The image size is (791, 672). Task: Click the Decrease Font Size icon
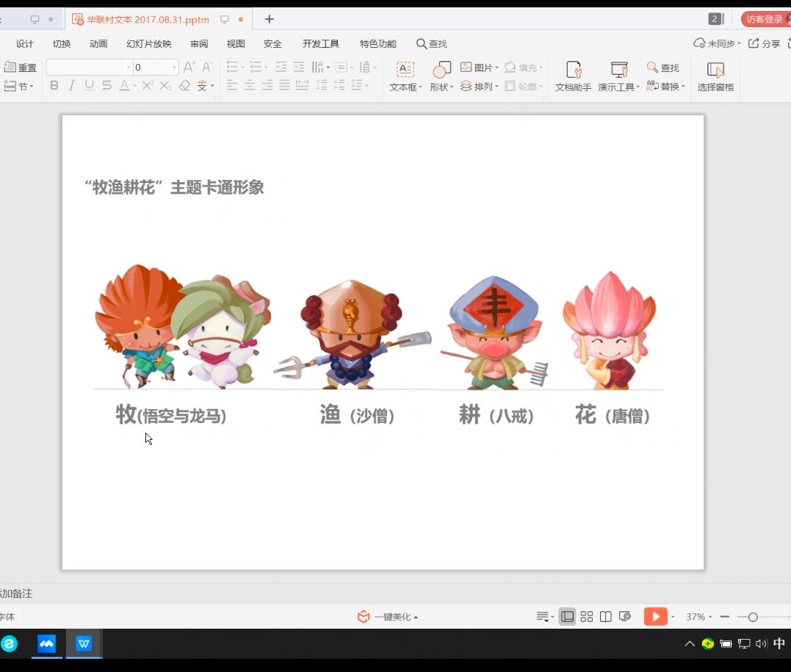[207, 67]
